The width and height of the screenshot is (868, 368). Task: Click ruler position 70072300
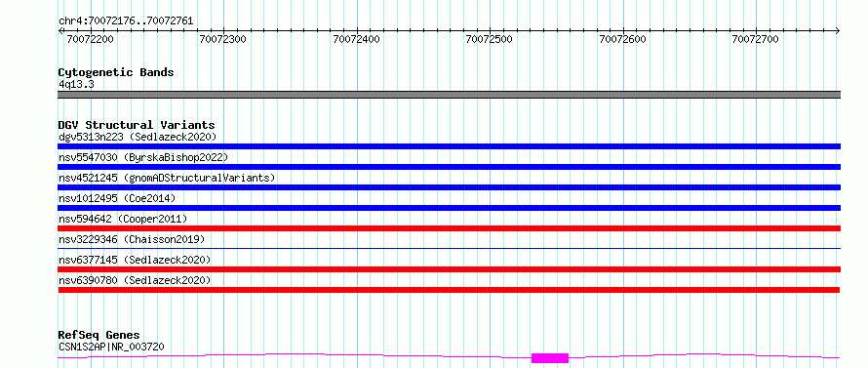click(x=223, y=39)
